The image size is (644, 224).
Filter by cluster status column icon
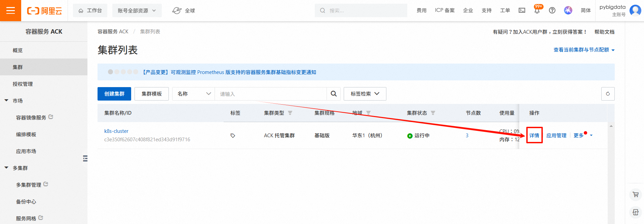point(433,113)
